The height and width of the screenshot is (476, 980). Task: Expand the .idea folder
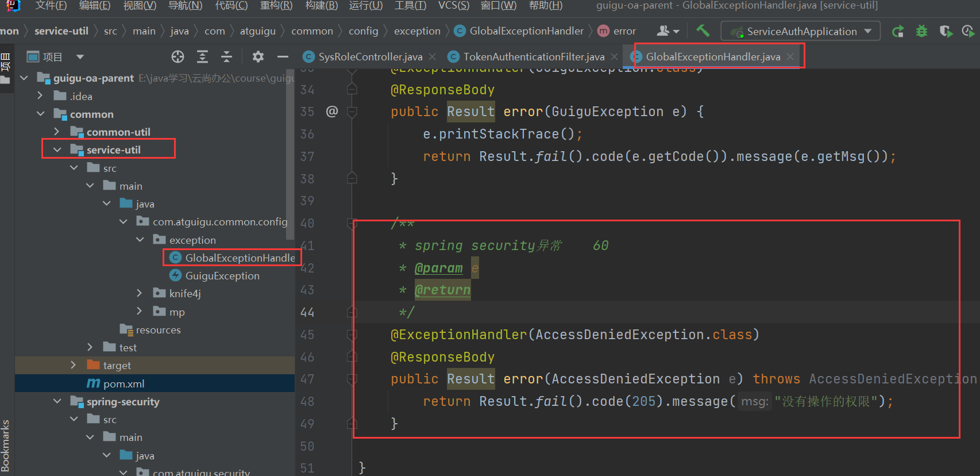tap(40, 95)
